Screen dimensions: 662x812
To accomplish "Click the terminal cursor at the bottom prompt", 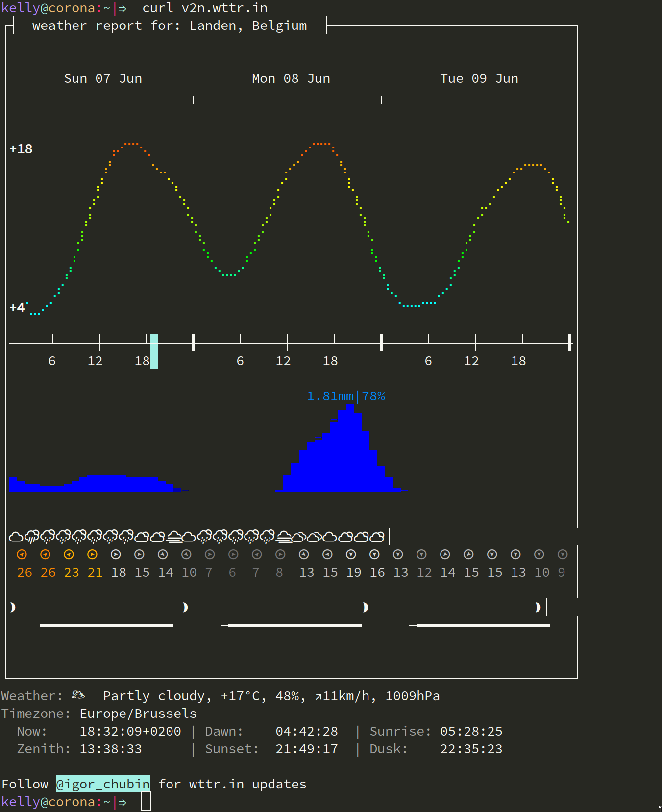I will click(146, 802).
